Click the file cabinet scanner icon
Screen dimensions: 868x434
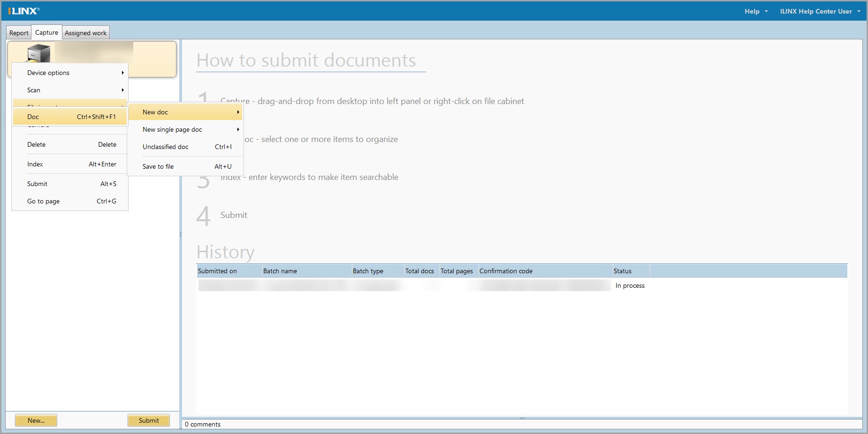[38, 53]
